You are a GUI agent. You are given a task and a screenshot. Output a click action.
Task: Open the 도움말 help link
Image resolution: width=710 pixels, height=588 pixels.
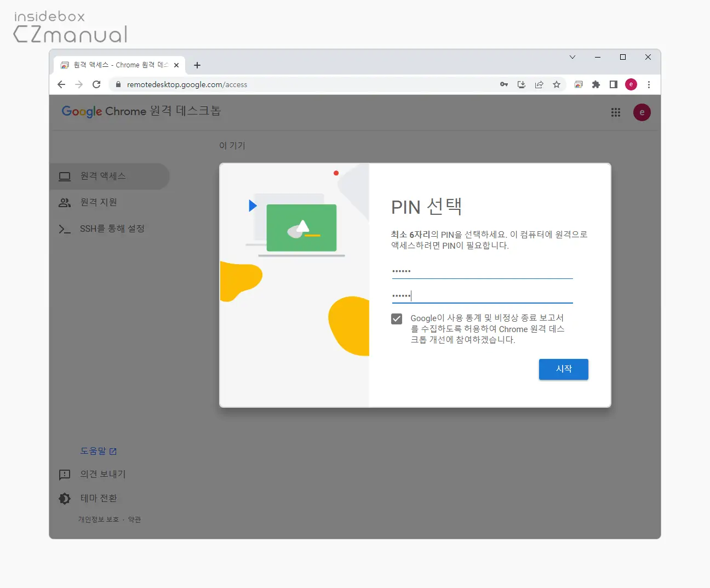[99, 451]
